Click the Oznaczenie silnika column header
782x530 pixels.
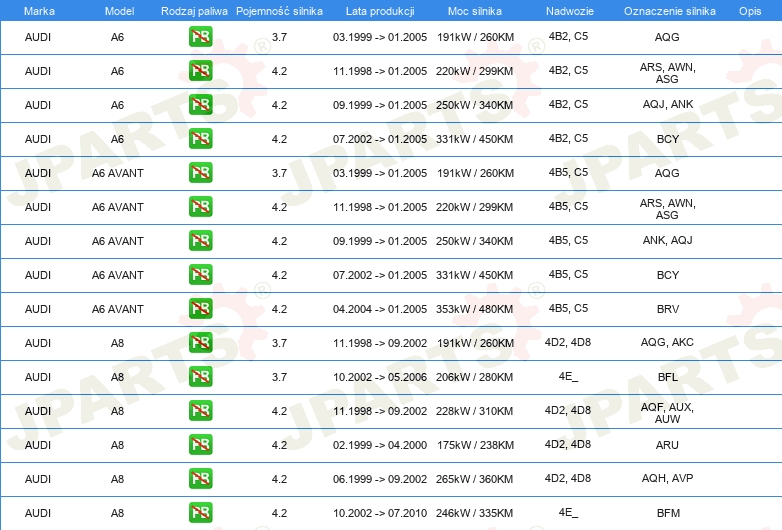[670, 11]
